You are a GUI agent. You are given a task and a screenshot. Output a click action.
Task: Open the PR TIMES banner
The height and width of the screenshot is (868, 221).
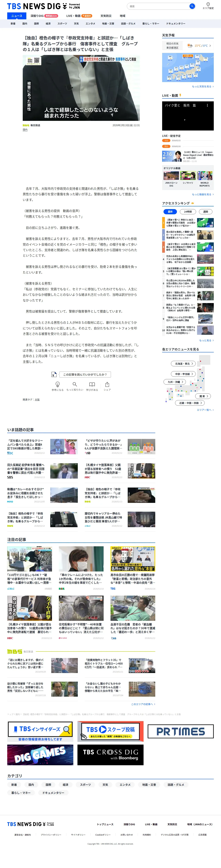181,731
